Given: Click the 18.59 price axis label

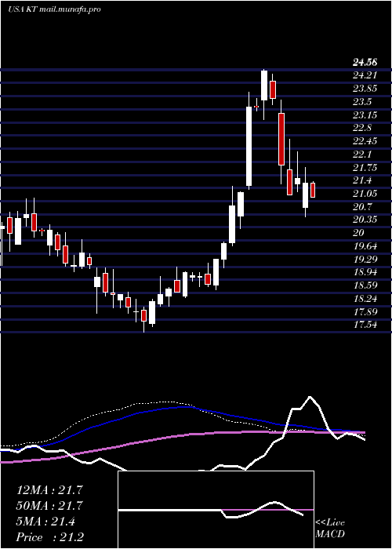Looking at the screenshot, I should coord(365,285).
